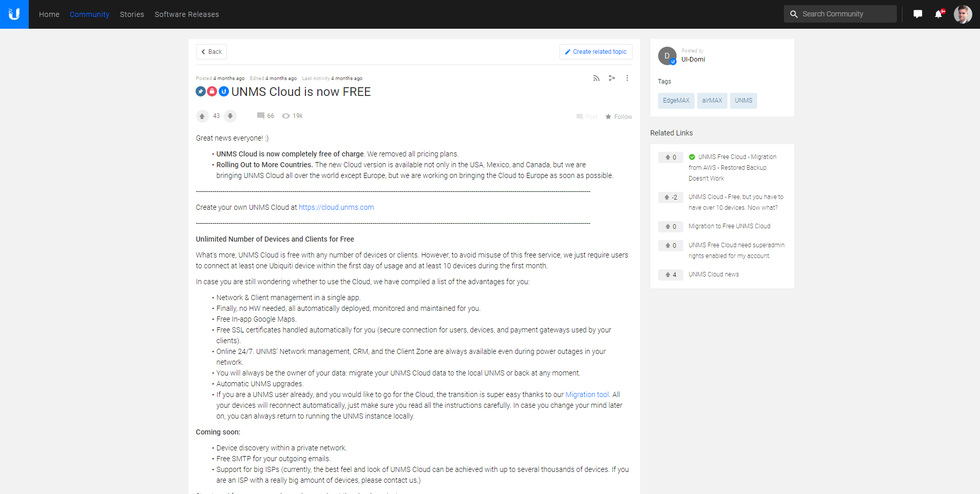Image resolution: width=980 pixels, height=494 pixels.
Task: Click 'Device discovery within a private network.' bullet
Action: (281, 448)
